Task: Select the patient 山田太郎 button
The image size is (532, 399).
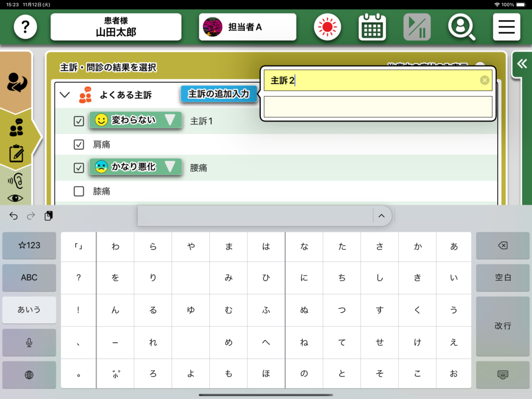Action: tap(116, 27)
